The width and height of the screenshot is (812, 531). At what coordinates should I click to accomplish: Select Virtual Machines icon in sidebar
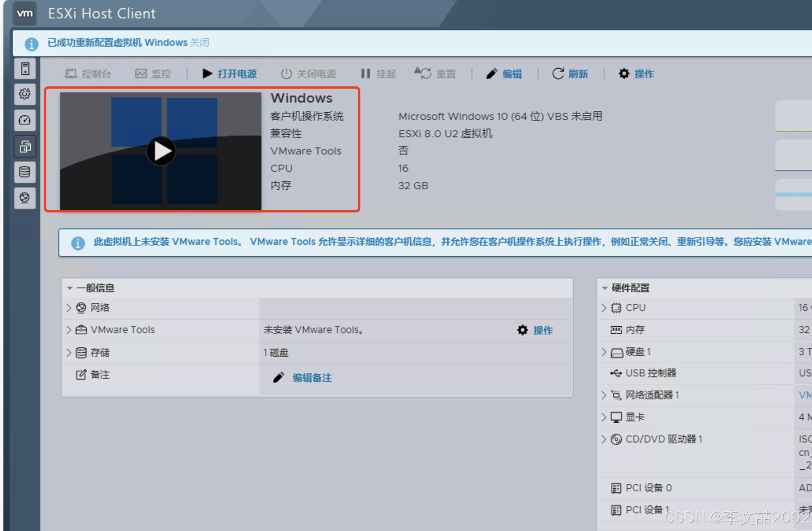coord(25,146)
